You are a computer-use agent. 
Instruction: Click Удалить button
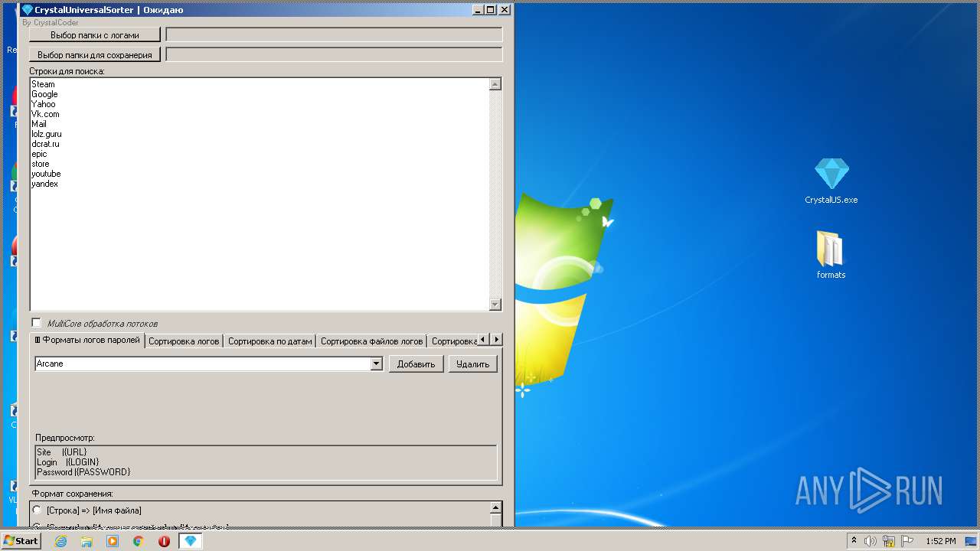(x=472, y=364)
